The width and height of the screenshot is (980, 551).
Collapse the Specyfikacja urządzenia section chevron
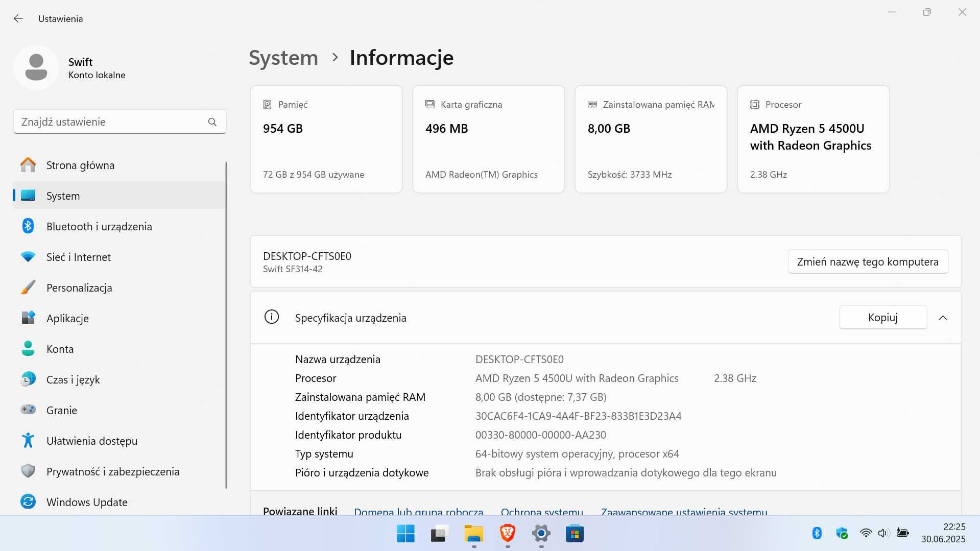tap(943, 318)
